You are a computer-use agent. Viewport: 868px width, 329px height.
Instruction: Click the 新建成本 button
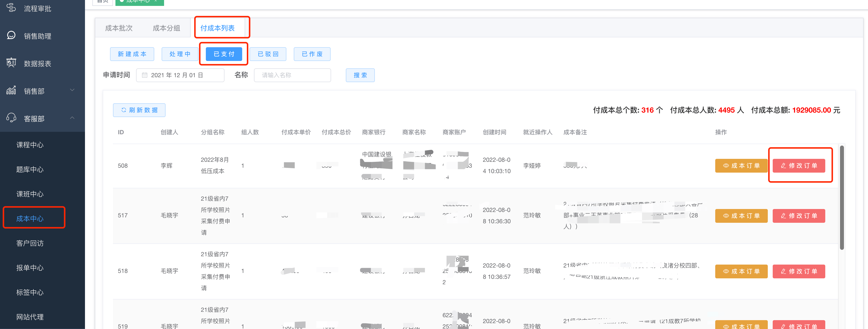point(132,54)
